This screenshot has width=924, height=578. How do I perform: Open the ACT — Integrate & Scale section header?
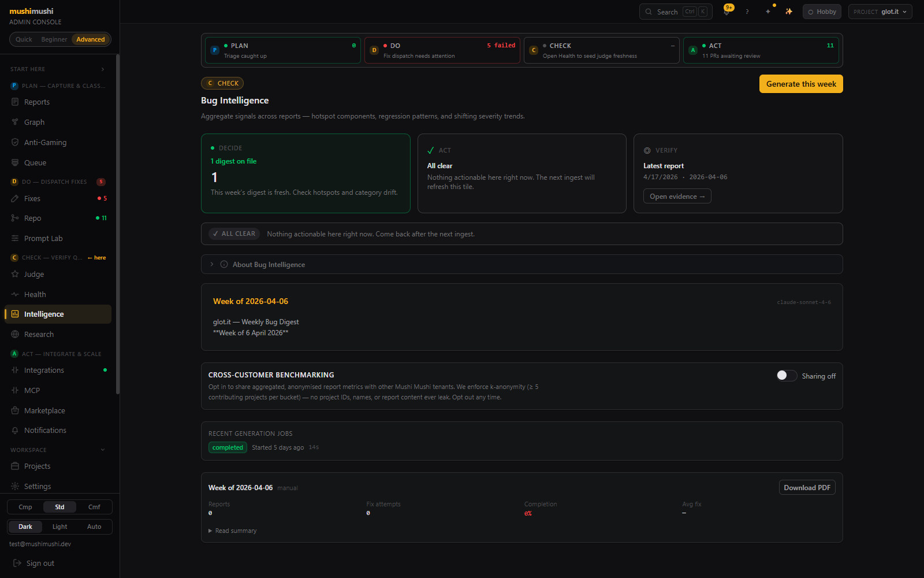[x=58, y=354]
